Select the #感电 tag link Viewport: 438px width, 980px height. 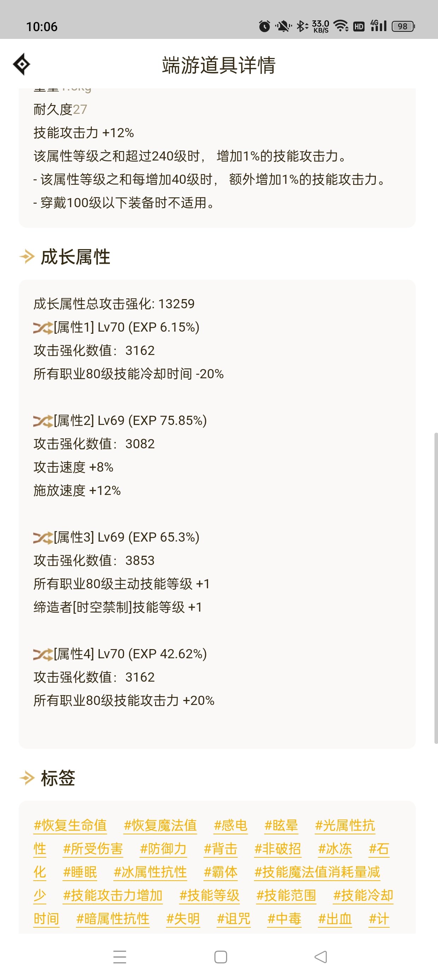point(231,826)
